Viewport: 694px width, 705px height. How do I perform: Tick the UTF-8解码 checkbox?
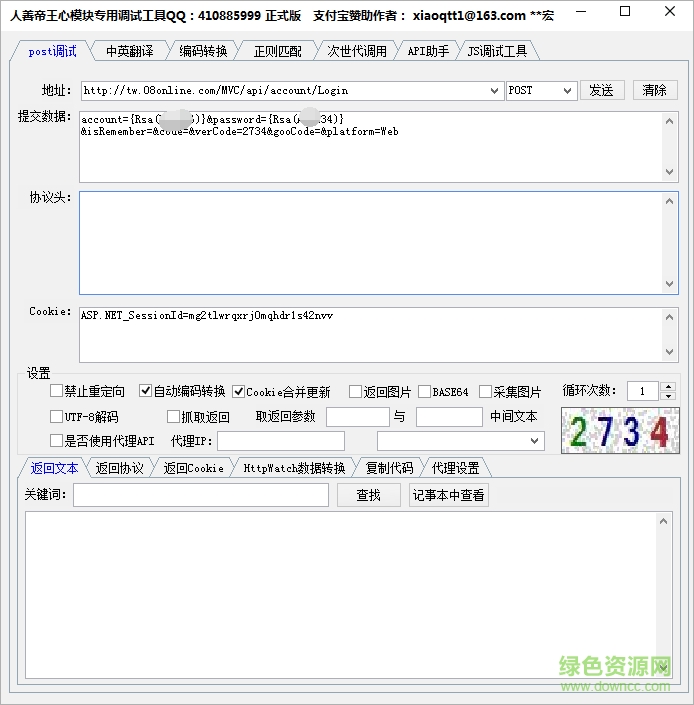point(56,416)
